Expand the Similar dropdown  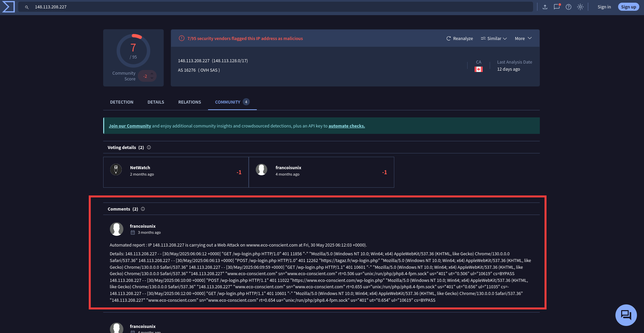coord(493,38)
